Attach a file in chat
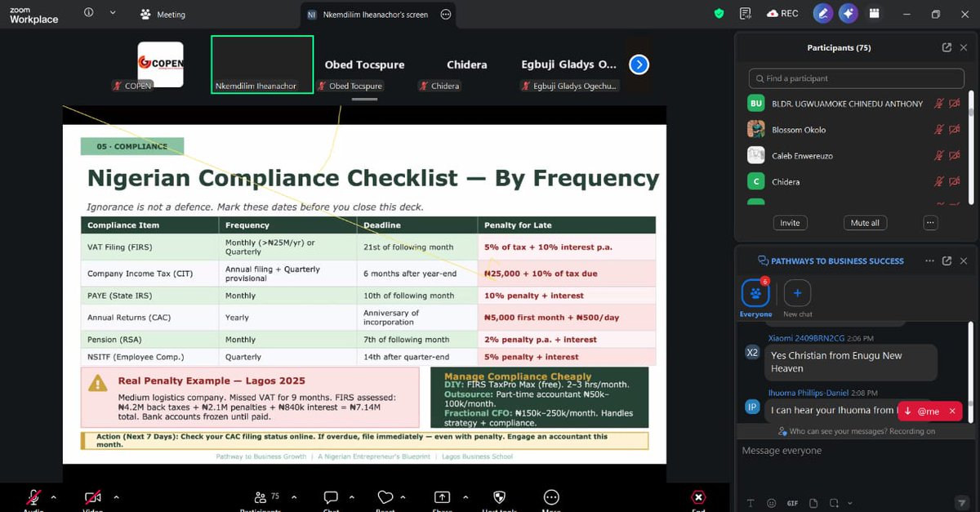This screenshot has width=980, height=512. click(x=813, y=503)
